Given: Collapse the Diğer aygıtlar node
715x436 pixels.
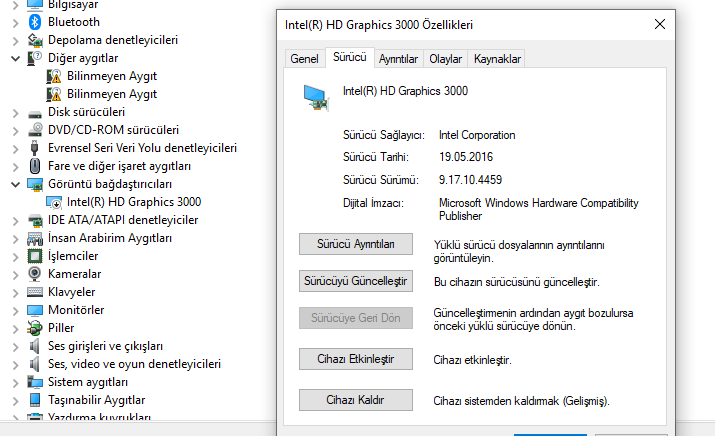Looking at the screenshot, I should [15, 58].
